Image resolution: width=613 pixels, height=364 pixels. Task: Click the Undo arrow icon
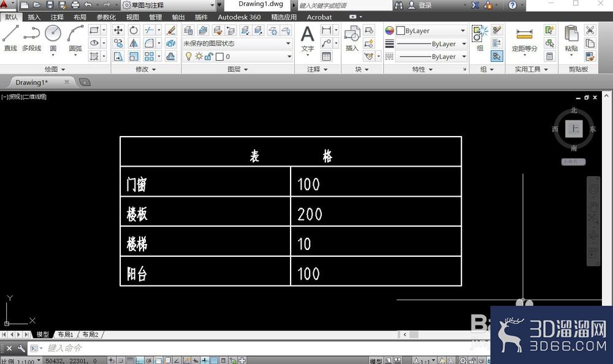pyautogui.click(x=88, y=5)
